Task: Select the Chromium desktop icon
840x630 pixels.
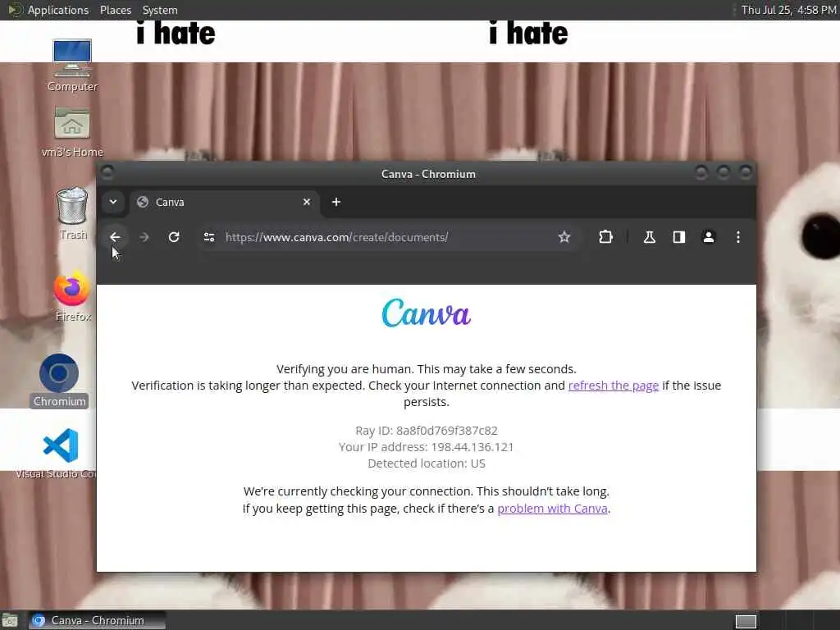Action: coord(59,381)
